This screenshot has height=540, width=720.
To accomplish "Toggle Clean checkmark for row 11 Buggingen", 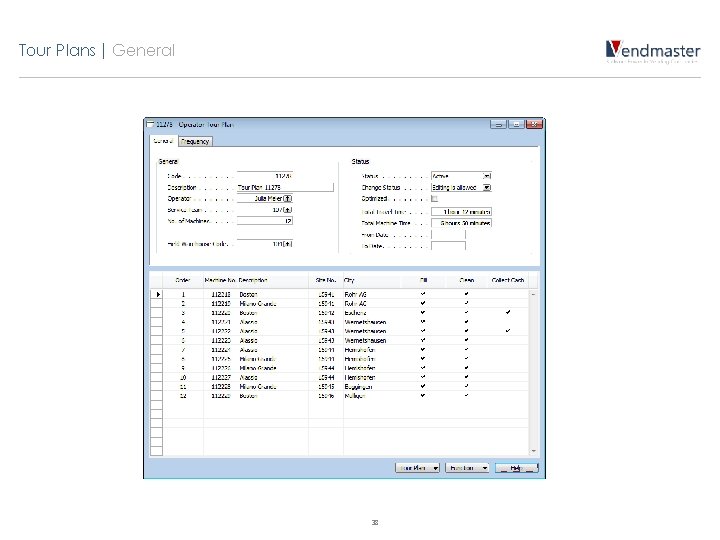I will click(x=467, y=386).
